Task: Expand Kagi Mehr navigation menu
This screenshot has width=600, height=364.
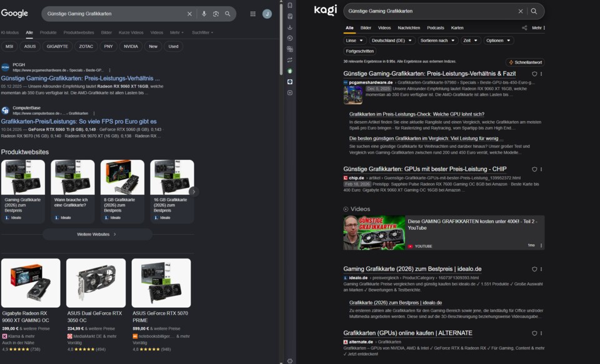Action: coord(538,28)
